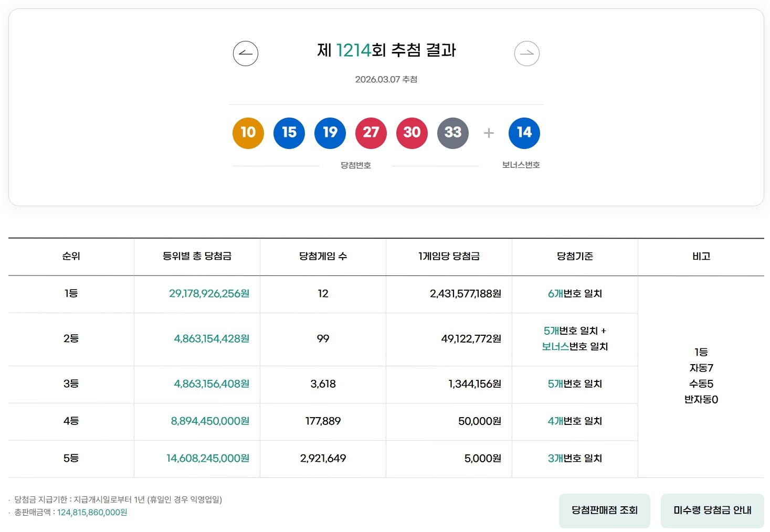Click the red ball numbered 30
The height and width of the screenshot is (532, 770).
[412, 133]
